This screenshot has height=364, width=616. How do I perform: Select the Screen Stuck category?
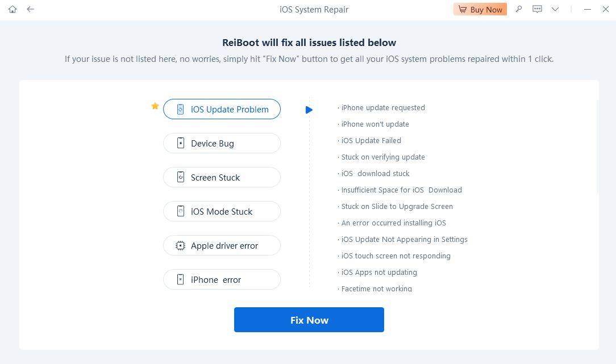click(222, 178)
